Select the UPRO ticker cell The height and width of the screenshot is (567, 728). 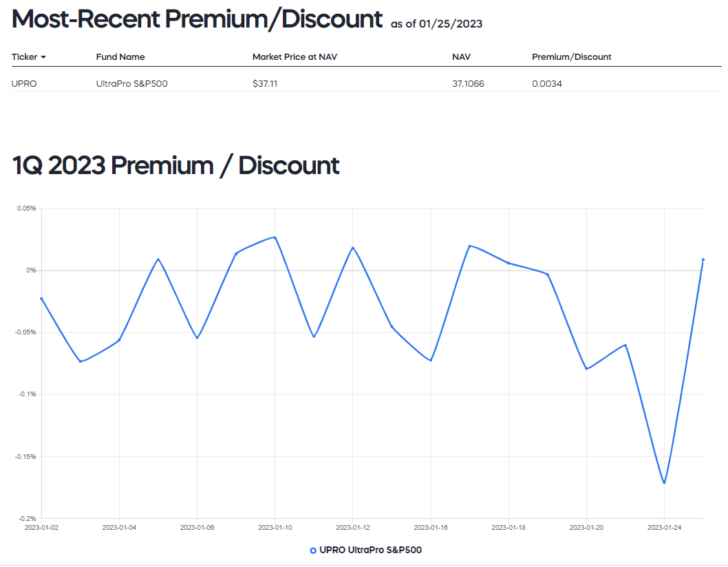tap(23, 84)
